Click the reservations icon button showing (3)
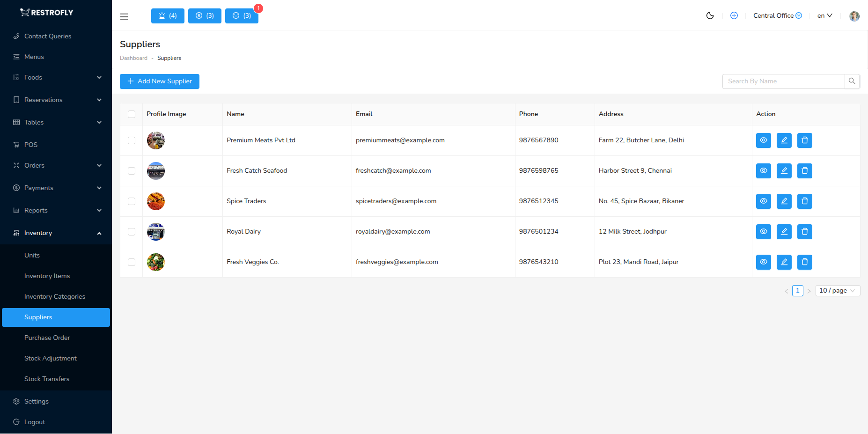The width and height of the screenshot is (868, 434). click(x=204, y=15)
